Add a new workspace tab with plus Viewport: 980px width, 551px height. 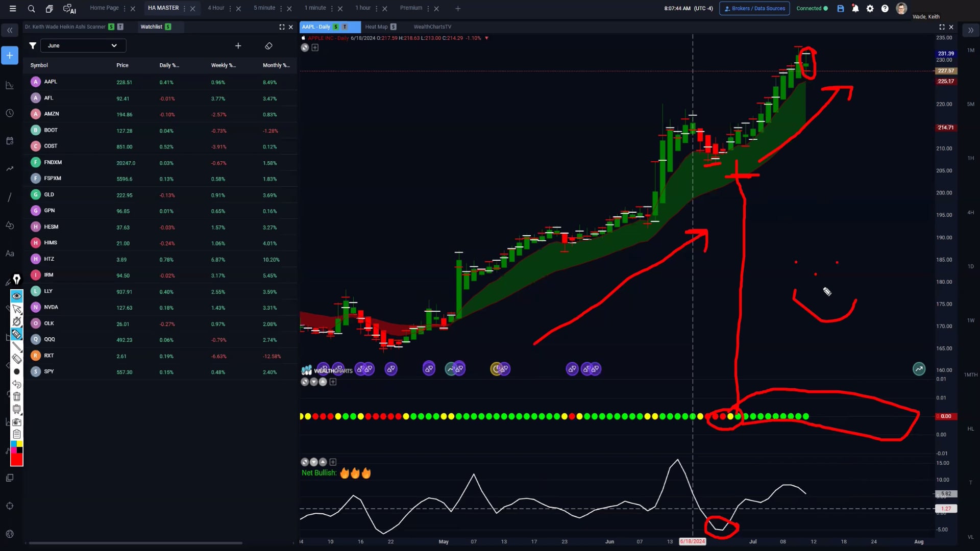[458, 9]
